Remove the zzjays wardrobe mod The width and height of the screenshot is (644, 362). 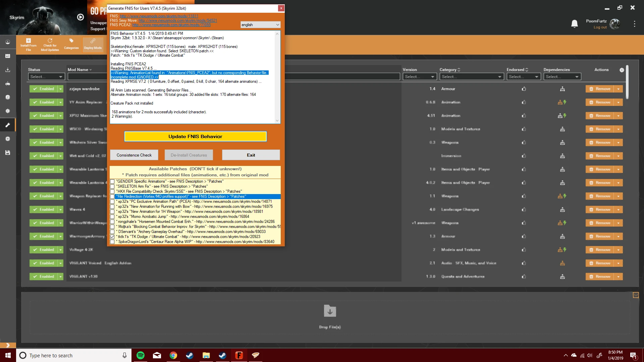pyautogui.click(x=600, y=89)
